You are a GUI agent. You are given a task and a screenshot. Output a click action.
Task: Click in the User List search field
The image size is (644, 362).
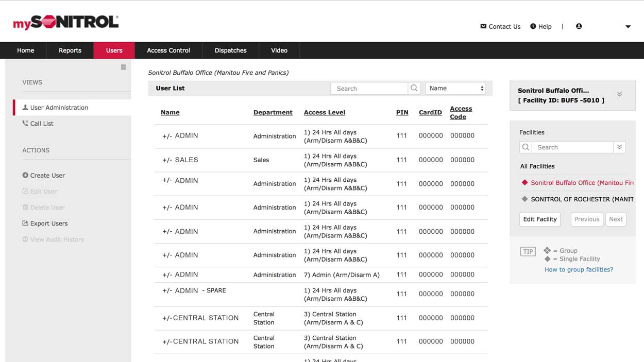(x=369, y=88)
